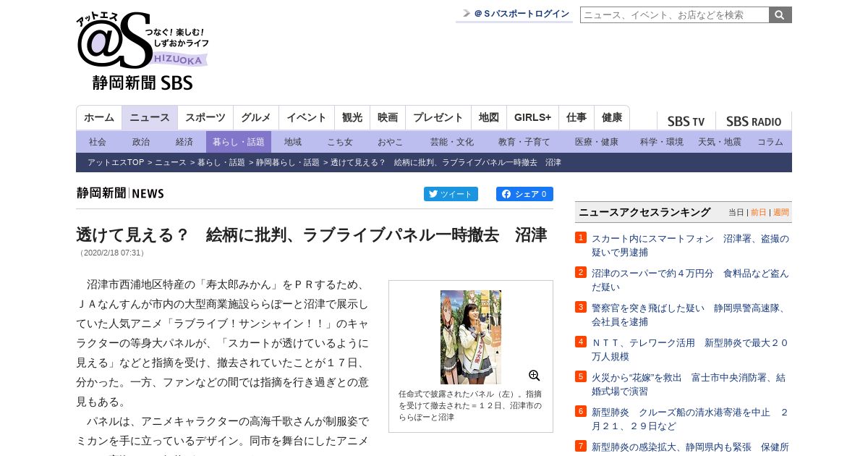Click the ニュース breadcrumb link
This screenshot has height=456, width=868.
(171, 163)
